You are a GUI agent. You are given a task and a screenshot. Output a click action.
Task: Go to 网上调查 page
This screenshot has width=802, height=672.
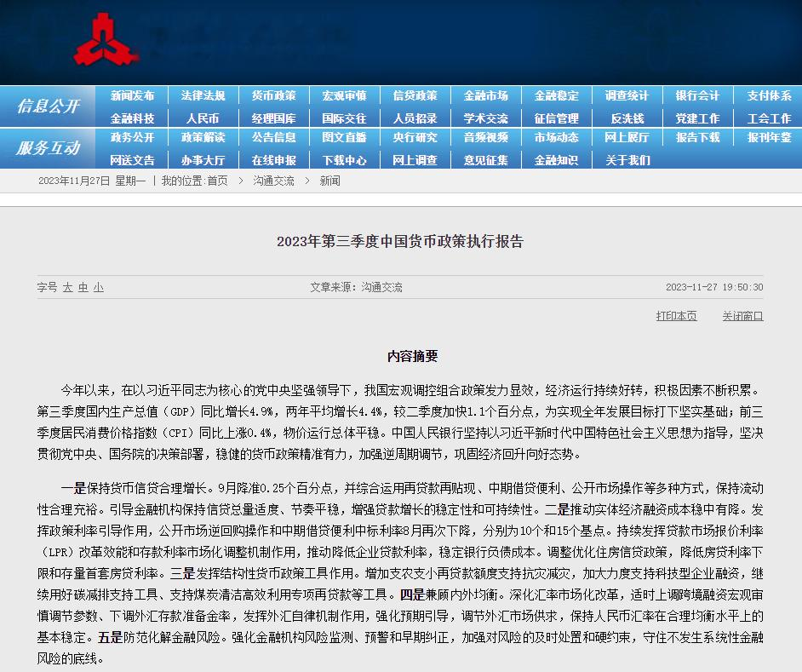[x=415, y=160]
